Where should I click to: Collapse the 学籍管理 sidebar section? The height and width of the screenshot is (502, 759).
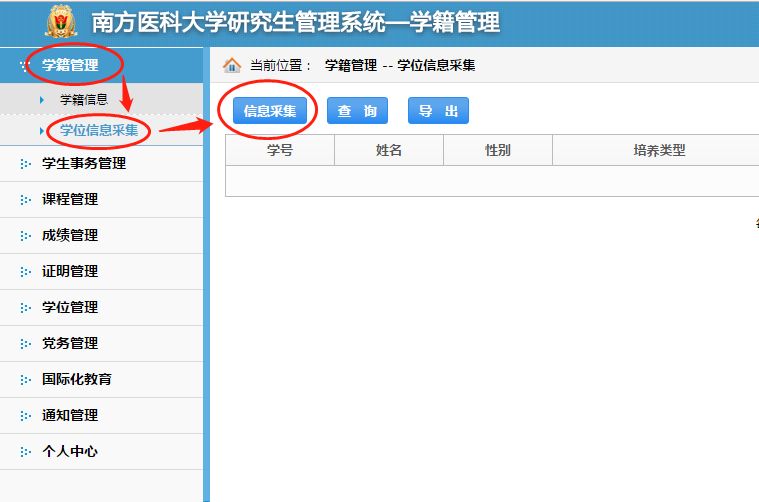(x=101, y=65)
